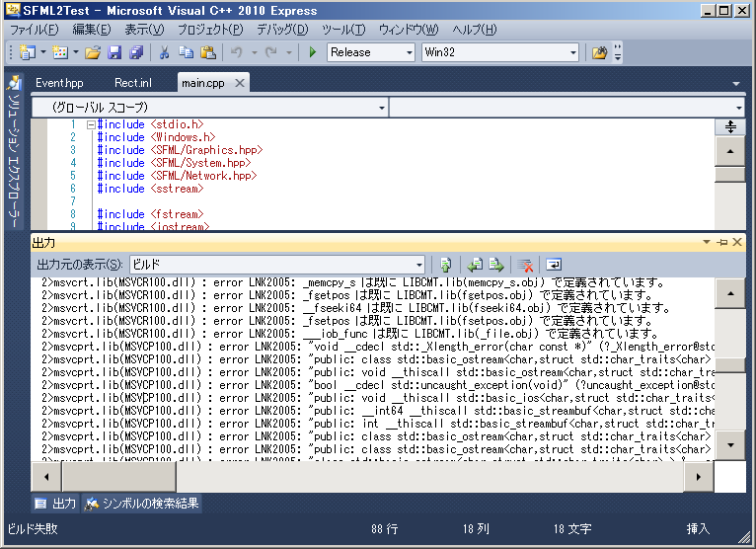Viewport: 756px width, 549px height.
Task: Open the 表示(V) menu
Action: click(144, 30)
